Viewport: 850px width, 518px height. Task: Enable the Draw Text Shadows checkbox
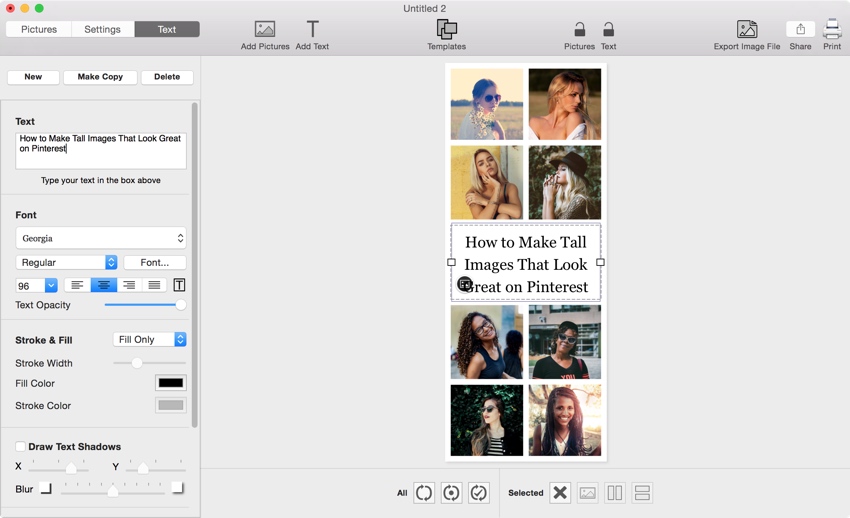pos(20,447)
